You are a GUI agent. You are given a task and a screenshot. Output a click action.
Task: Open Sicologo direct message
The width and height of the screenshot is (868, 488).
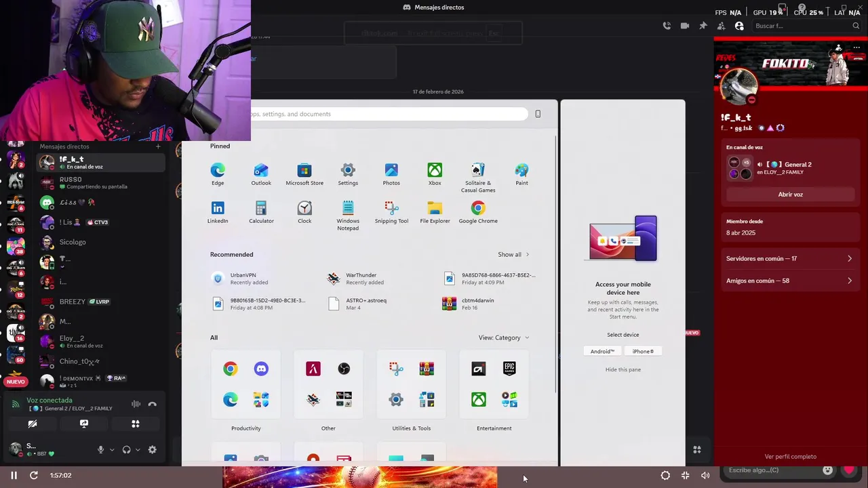(102, 242)
